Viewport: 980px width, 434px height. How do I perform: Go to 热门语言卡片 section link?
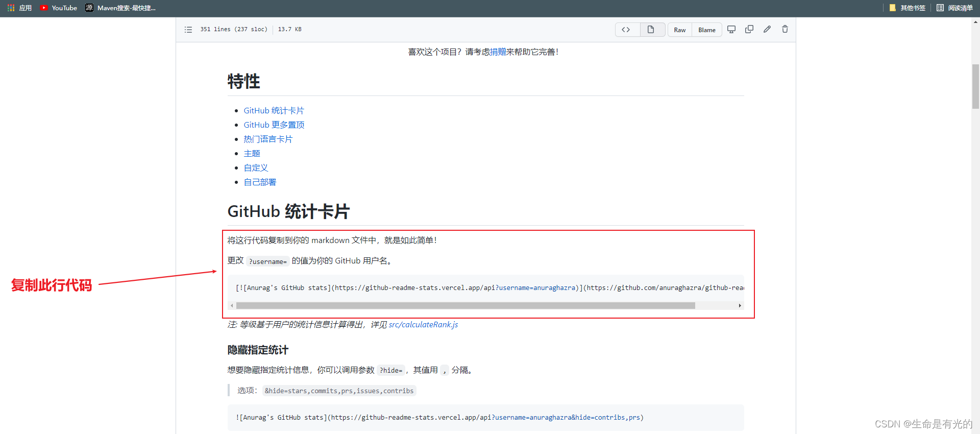pyautogui.click(x=268, y=139)
